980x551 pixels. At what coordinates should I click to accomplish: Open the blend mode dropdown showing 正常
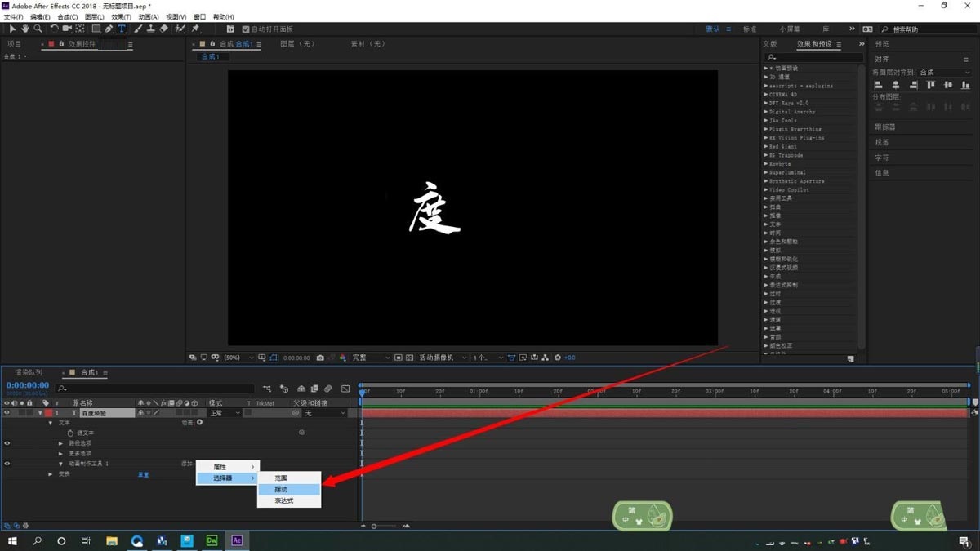220,412
